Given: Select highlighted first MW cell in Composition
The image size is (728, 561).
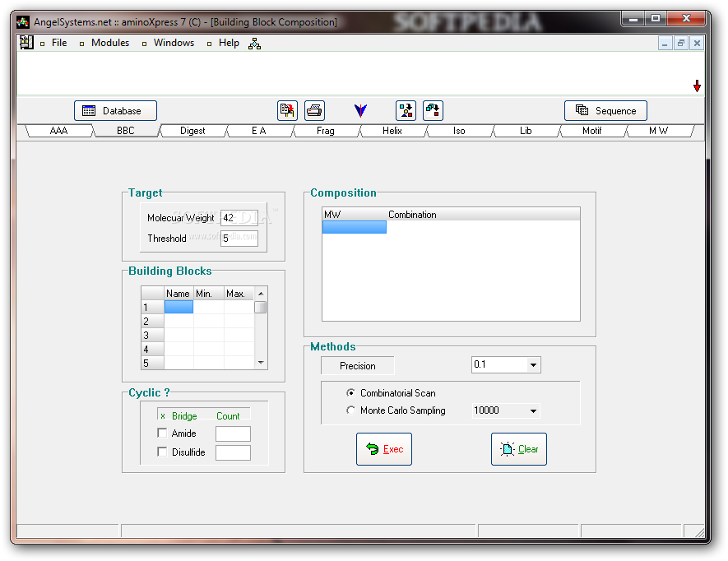Looking at the screenshot, I should pyautogui.click(x=355, y=227).
